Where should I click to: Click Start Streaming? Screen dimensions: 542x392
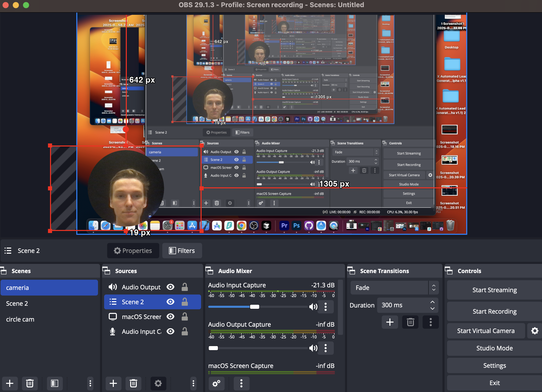(x=494, y=290)
